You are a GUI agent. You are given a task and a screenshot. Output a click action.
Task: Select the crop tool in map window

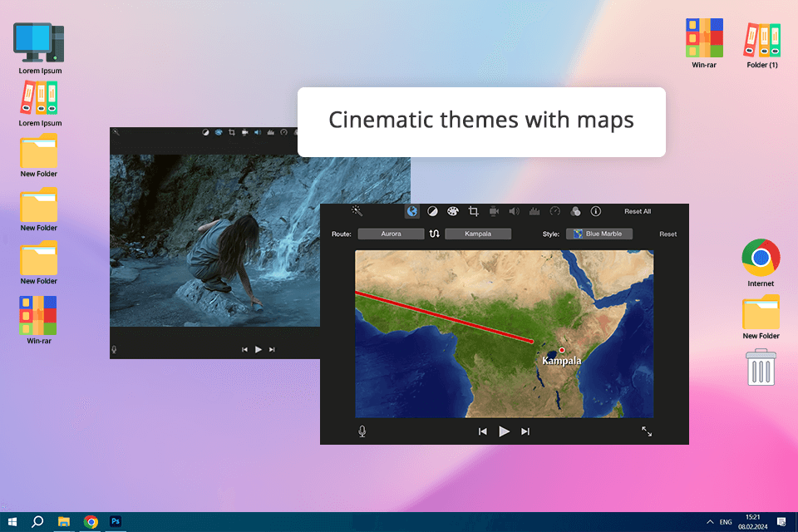point(473,211)
